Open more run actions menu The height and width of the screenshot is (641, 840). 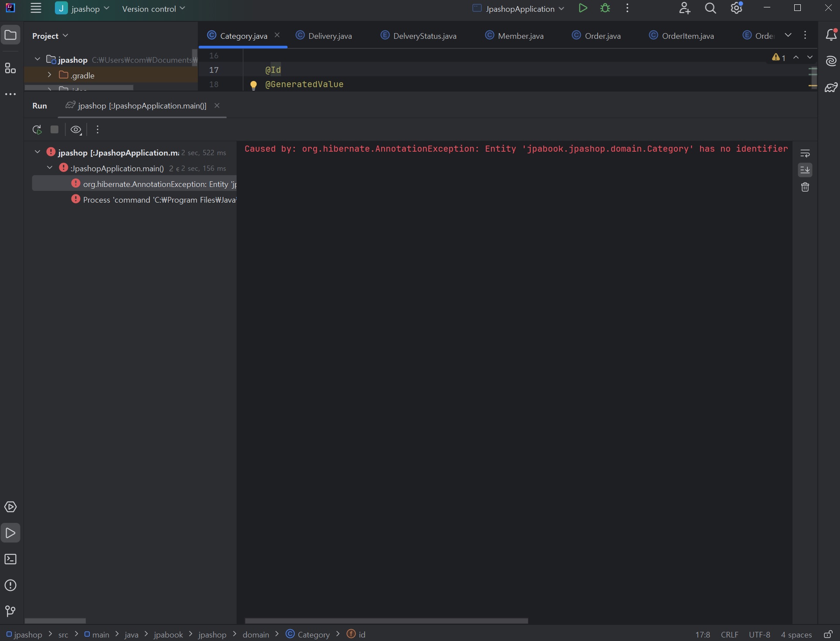click(627, 8)
